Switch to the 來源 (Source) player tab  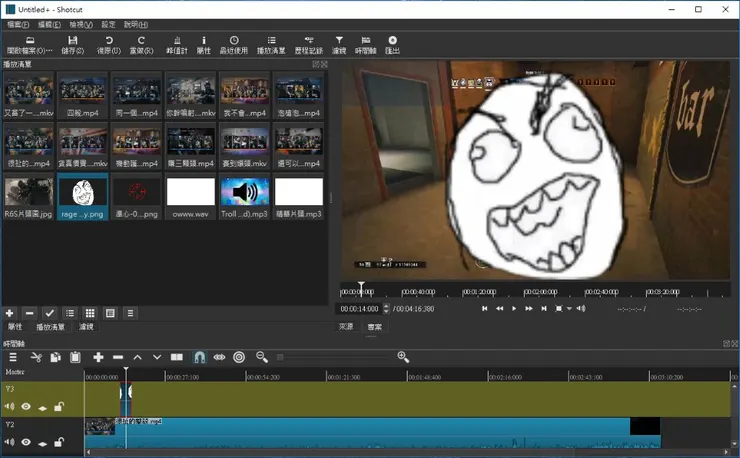coord(346,326)
